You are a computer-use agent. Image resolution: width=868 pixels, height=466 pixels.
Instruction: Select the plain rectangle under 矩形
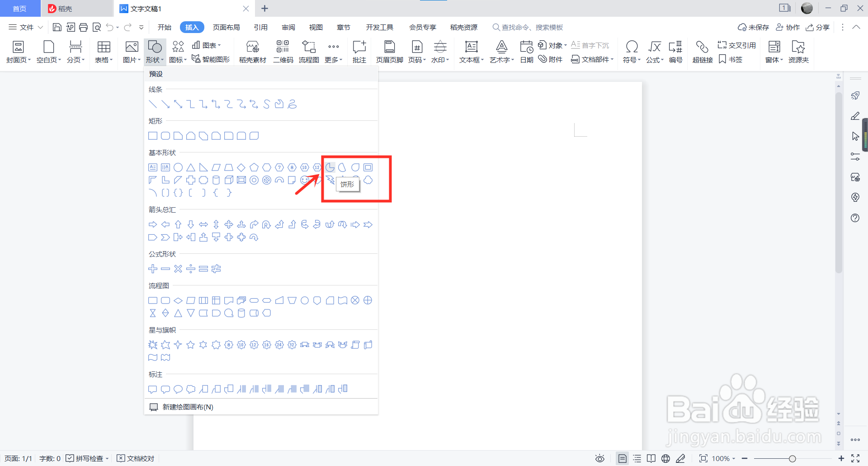click(x=153, y=136)
